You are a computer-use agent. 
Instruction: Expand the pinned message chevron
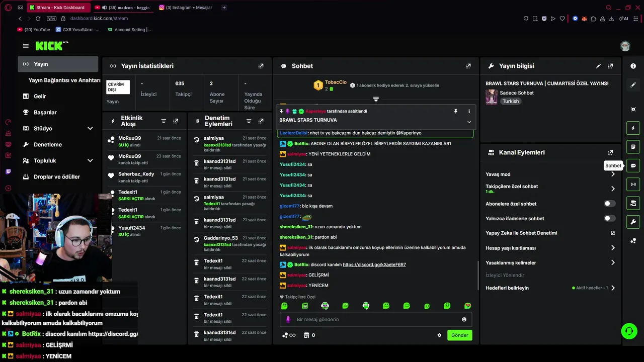point(469,122)
